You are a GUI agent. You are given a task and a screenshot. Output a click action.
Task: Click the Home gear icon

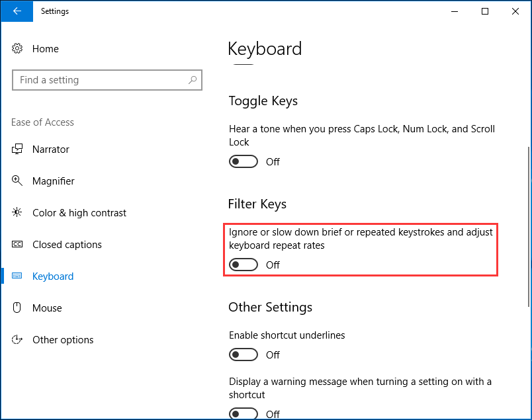point(18,49)
